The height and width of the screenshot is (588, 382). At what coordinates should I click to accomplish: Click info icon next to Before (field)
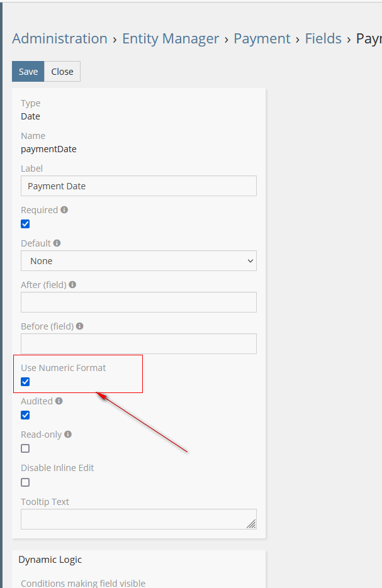tap(80, 326)
